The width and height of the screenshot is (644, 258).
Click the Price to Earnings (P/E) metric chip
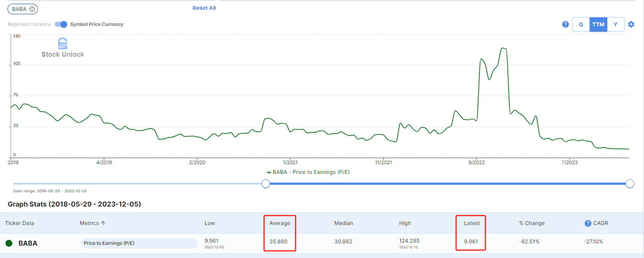tap(139, 243)
